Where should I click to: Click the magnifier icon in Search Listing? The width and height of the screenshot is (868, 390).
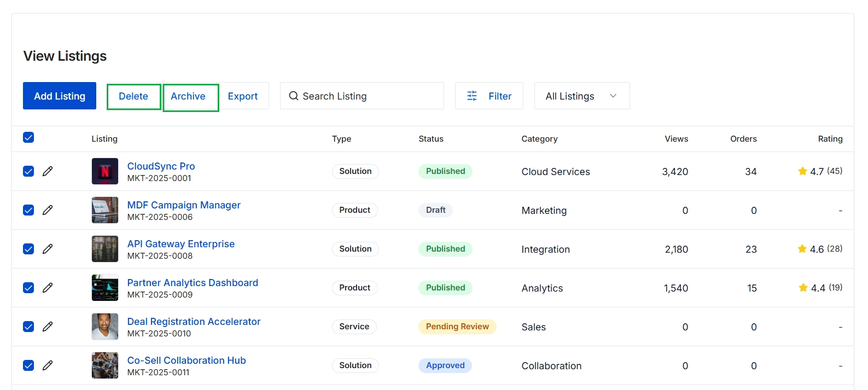point(294,96)
